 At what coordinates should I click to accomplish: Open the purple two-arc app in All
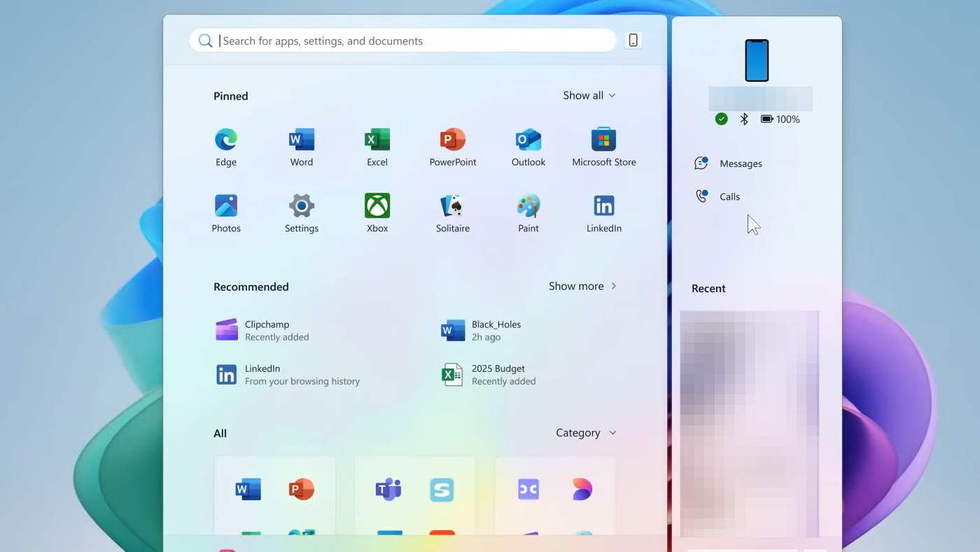528,489
